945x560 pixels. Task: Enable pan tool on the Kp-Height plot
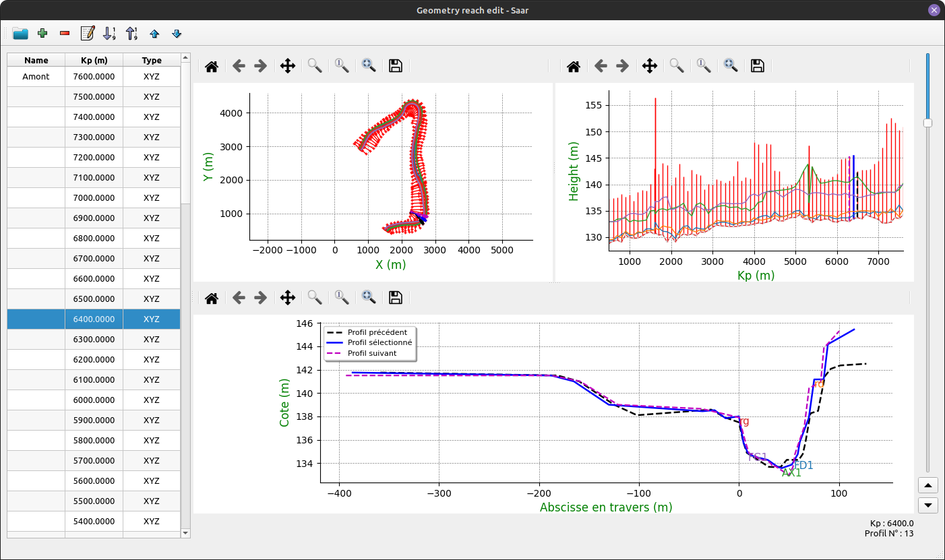(650, 66)
